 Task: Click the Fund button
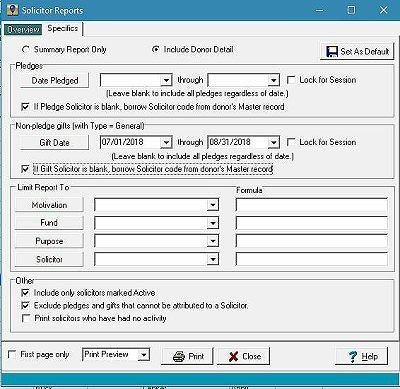[x=49, y=223]
